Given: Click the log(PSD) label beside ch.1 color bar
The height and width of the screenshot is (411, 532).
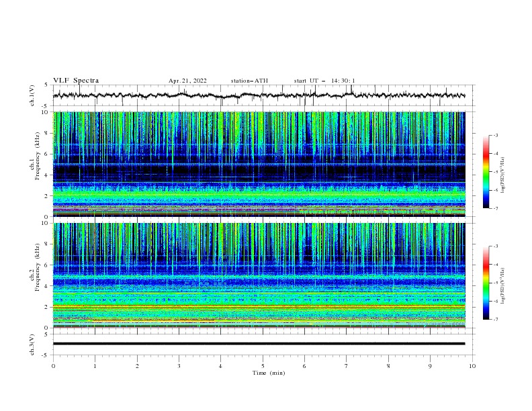Looking at the screenshot, I should pyautogui.click(x=503, y=175).
